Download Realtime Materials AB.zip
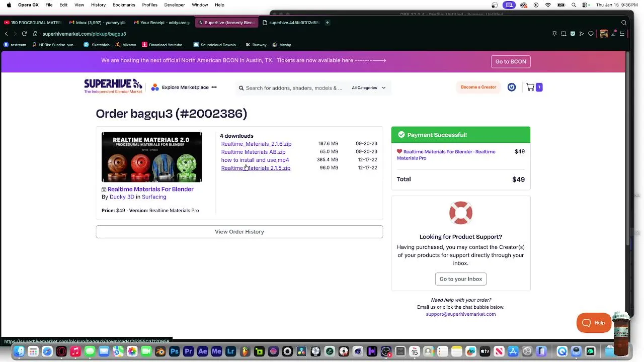Image resolution: width=644 pixels, height=362 pixels. (253, 152)
